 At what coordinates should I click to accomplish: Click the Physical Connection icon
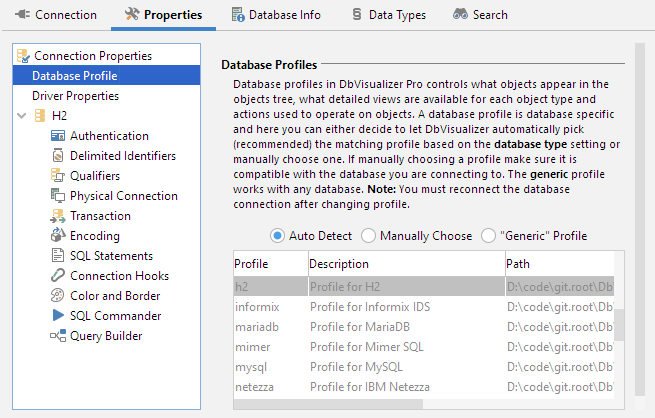tap(57, 196)
